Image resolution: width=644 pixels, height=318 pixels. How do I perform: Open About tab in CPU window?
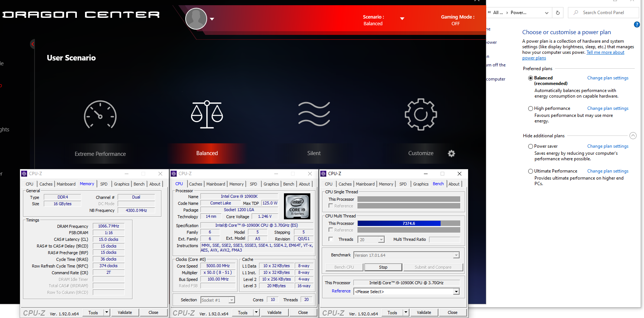(x=304, y=184)
